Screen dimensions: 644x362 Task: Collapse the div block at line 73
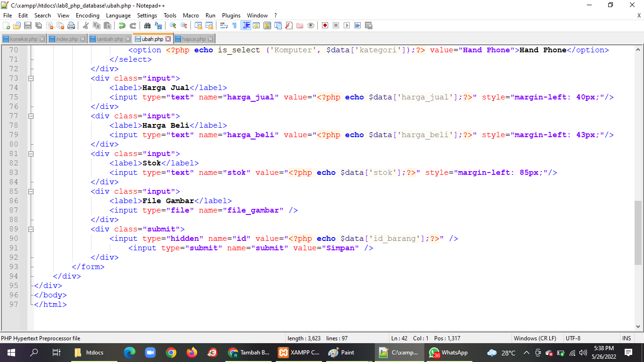(x=31, y=78)
